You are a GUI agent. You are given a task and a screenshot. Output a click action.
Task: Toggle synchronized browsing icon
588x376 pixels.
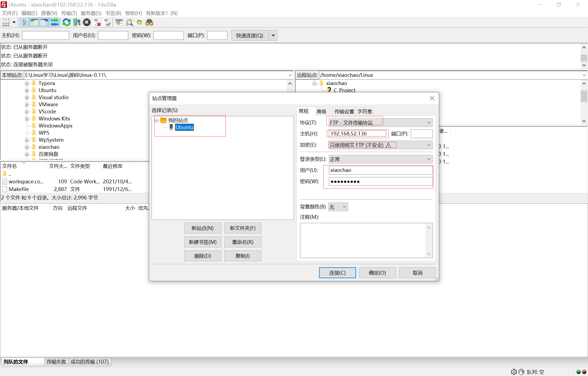coord(139,22)
